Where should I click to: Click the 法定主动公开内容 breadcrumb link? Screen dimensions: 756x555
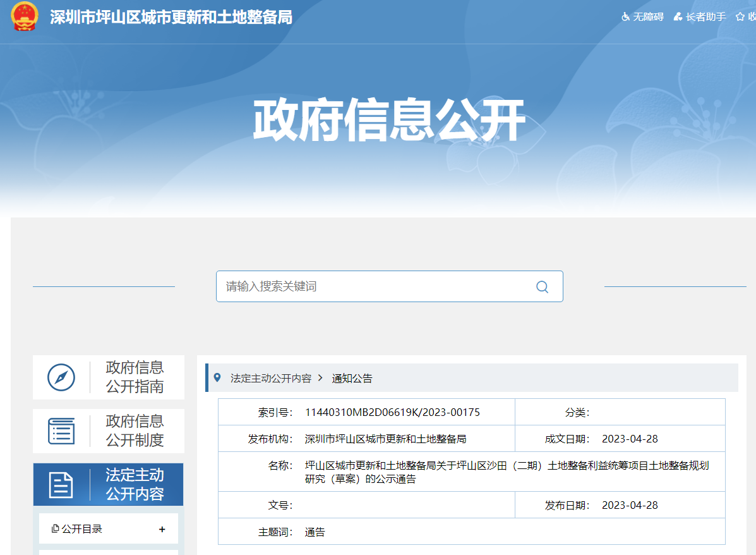tap(271, 379)
